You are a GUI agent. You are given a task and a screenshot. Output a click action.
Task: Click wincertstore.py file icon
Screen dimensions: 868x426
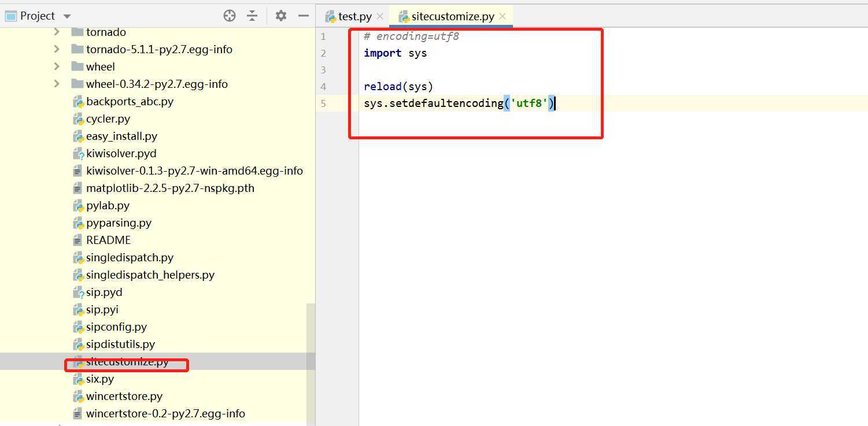tap(78, 397)
